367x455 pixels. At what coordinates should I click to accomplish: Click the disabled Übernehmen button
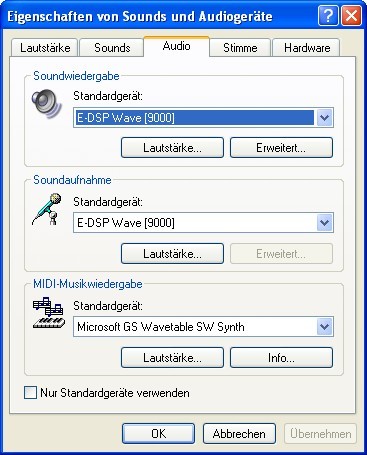321,433
